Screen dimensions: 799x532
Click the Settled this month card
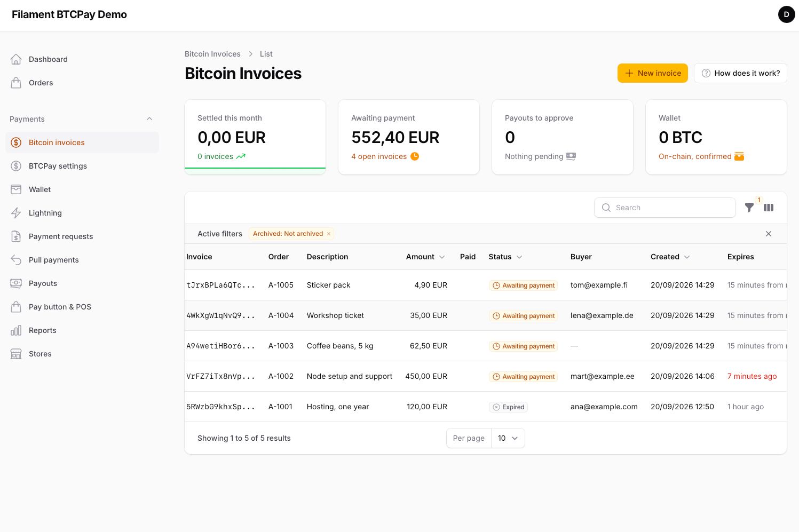point(255,137)
